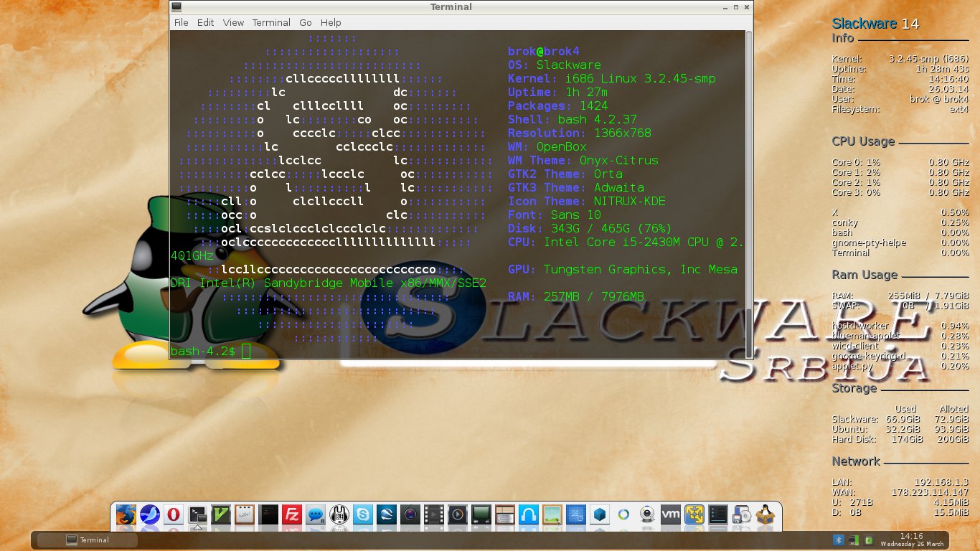980x551 pixels.
Task: Click the Font: Sans 10 line
Action: (555, 215)
